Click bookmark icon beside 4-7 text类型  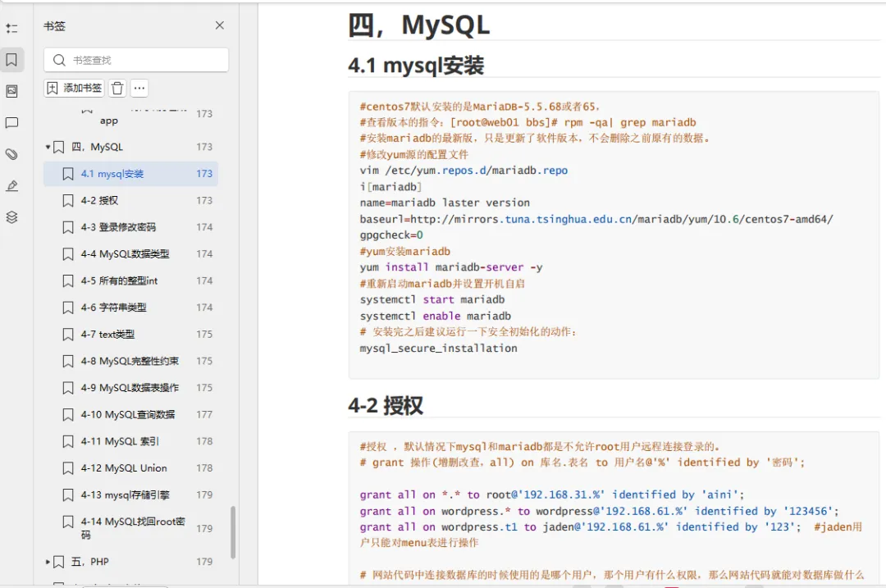[x=68, y=335]
